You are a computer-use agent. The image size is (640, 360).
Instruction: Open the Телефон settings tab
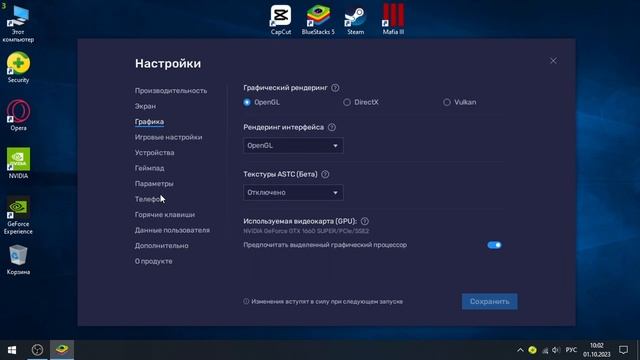(x=150, y=199)
